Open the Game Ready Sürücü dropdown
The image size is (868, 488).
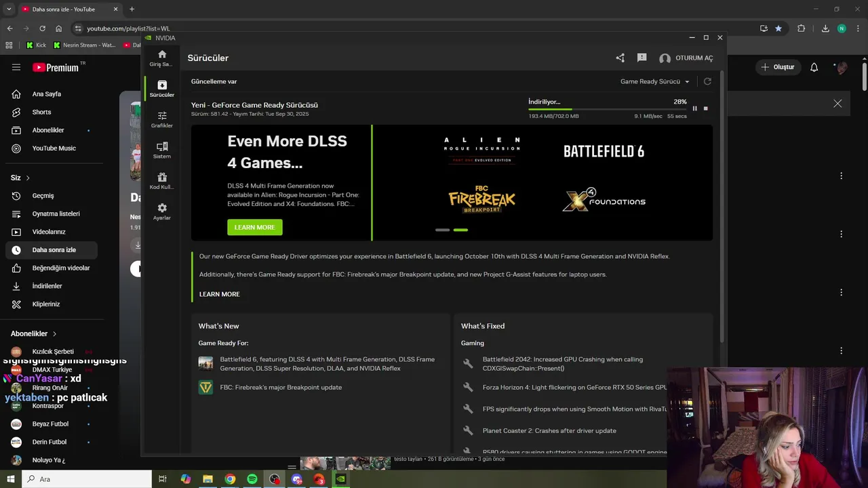655,81
